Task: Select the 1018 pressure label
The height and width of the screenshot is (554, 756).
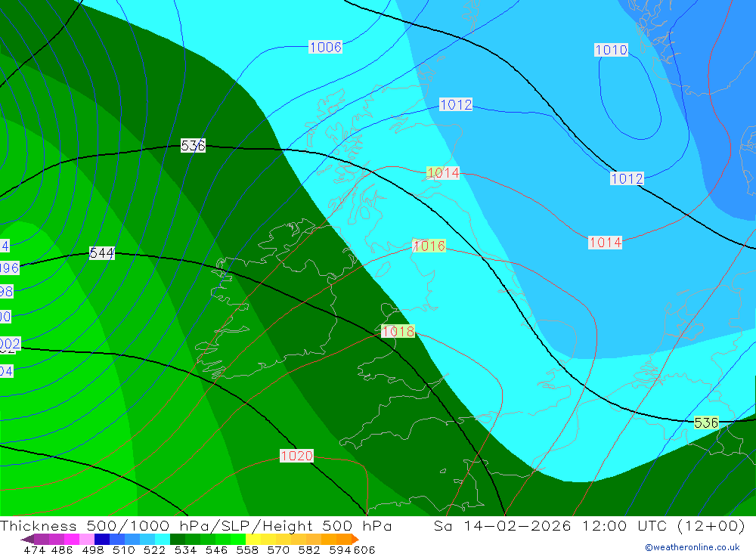Action: click(x=398, y=331)
